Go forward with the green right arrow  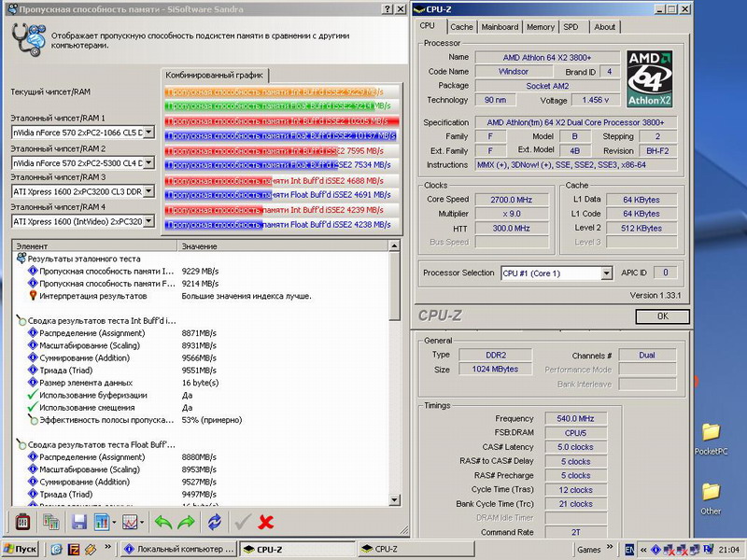coord(186,523)
